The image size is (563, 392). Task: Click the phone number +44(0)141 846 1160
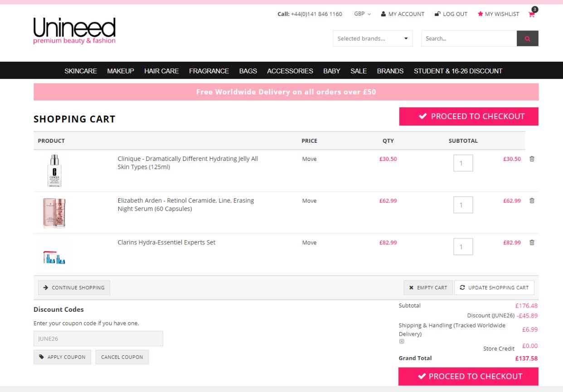(x=316, y=14)
